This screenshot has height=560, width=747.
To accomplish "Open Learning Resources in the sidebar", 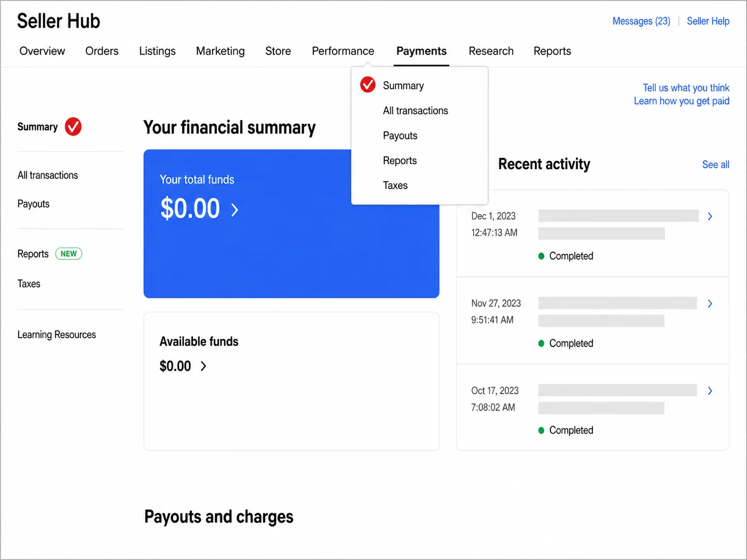I will [57, 335].
